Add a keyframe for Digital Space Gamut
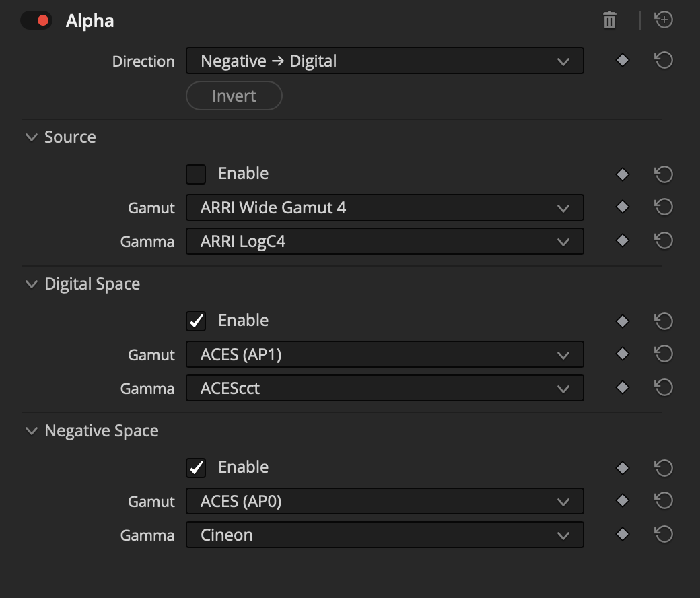 [x=622, y=354]
